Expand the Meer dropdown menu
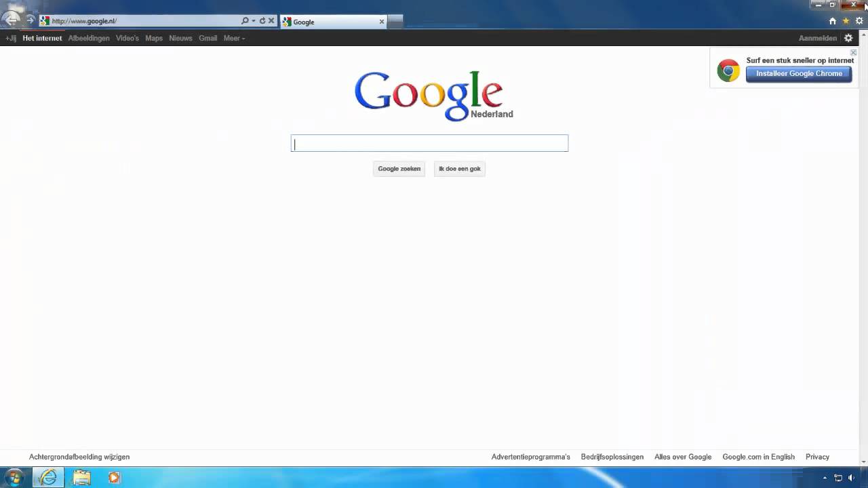The width and height of the screenshot is (868, 488). 234,38
